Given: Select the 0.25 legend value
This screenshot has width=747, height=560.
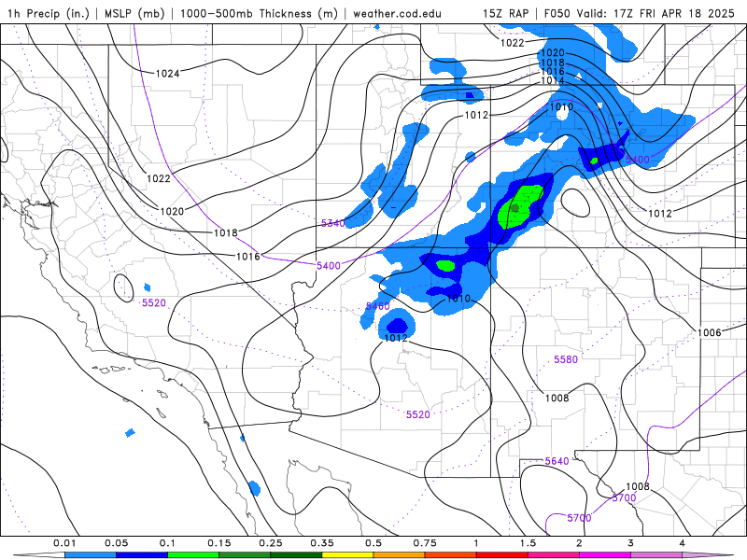Looking at the screenshot, I should [x=271, y=543].
